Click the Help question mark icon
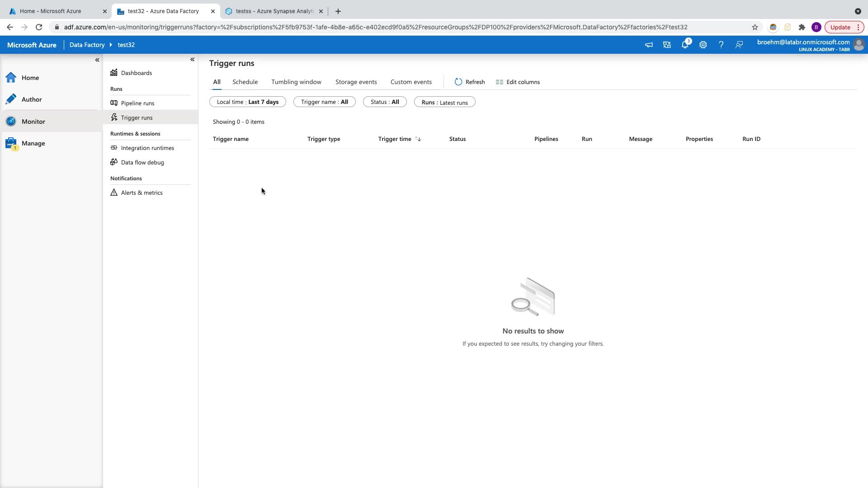868x488 pixels. [x=721, y=45]
